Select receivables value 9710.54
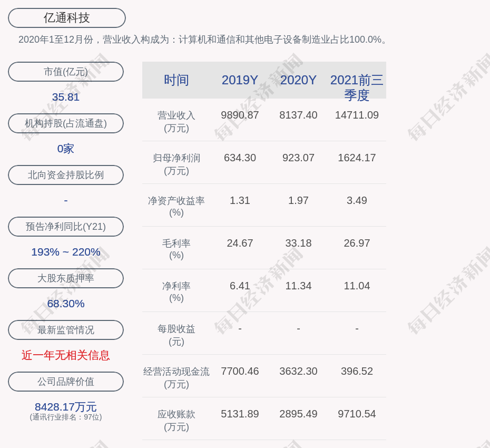 357,414
